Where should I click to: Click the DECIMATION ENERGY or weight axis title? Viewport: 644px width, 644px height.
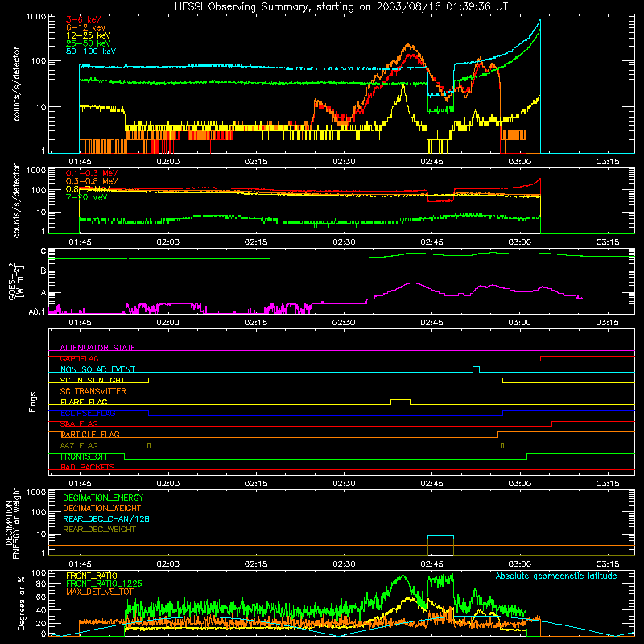[12, 522]
